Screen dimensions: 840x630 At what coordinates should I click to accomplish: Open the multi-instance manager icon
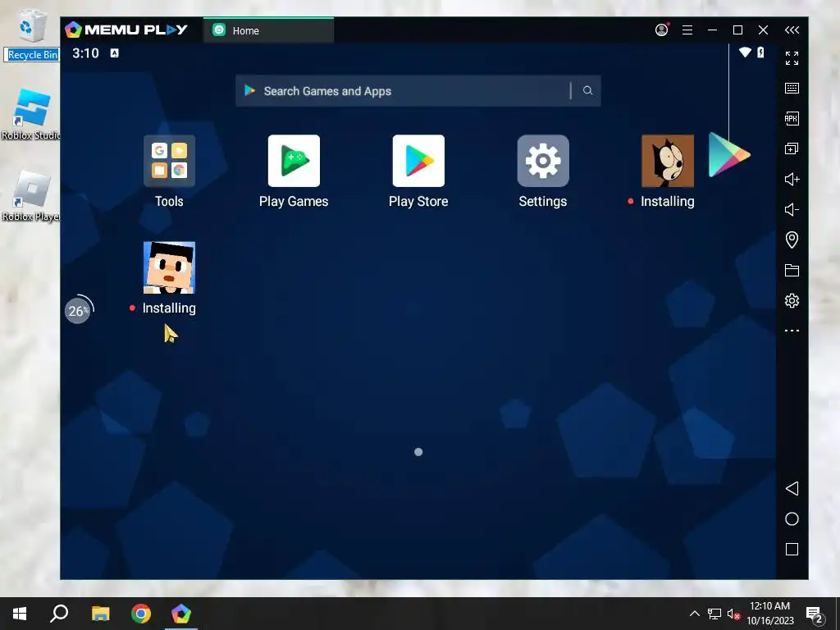pyautogui.click(x=792, y=148)
